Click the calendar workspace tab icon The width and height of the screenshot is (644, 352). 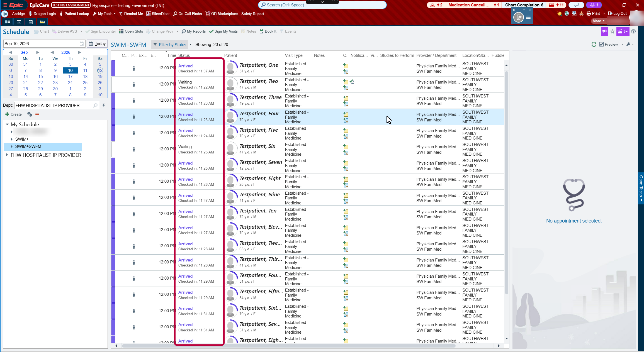[x=31, y=22]
